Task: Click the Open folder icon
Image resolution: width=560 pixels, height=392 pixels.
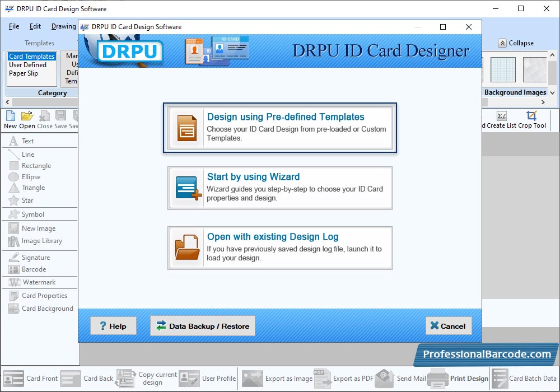Action: click(x=27, y=120)
